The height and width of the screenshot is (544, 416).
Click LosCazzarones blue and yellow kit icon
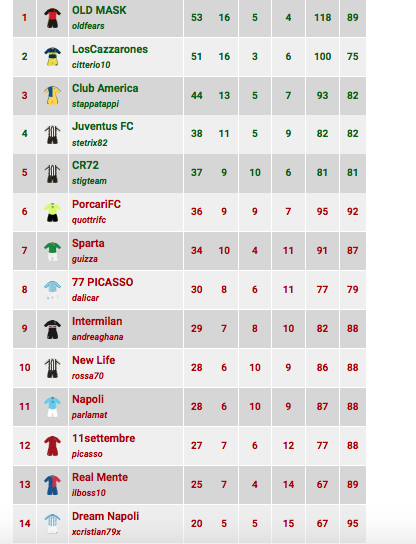52,57
